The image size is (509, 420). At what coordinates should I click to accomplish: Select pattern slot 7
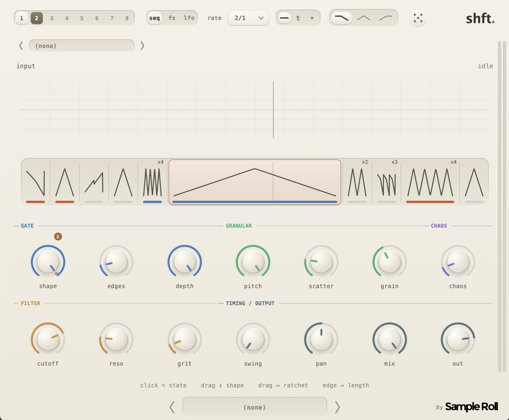112,18
